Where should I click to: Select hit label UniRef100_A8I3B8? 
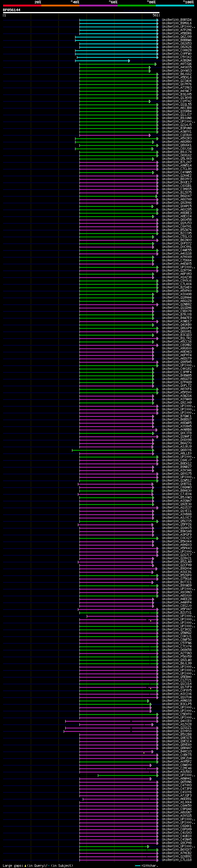(x=177, y=108)
